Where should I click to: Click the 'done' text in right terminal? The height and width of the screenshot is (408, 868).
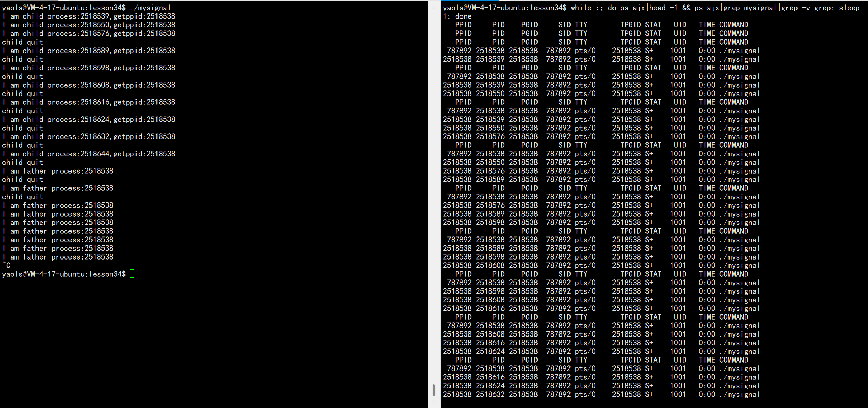[463, 16]
